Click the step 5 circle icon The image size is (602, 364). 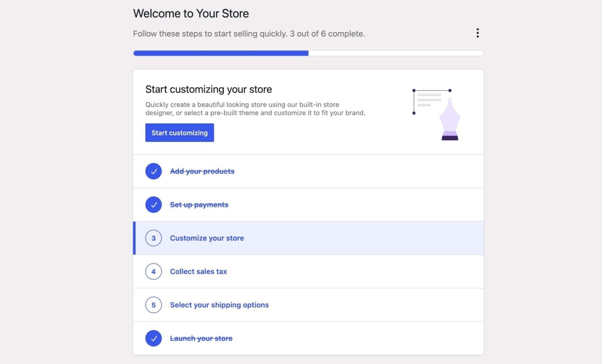[153, 305]
